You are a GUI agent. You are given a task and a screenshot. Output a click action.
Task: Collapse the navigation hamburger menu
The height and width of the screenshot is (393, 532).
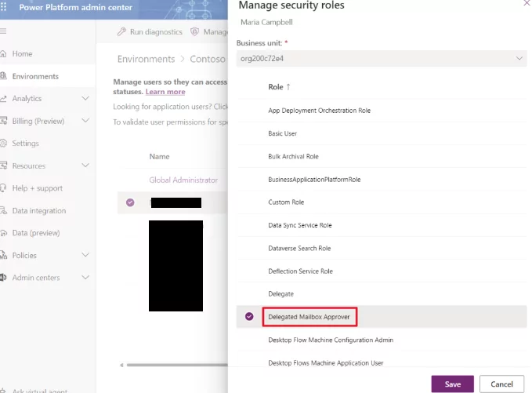click(x=3, y=31)
